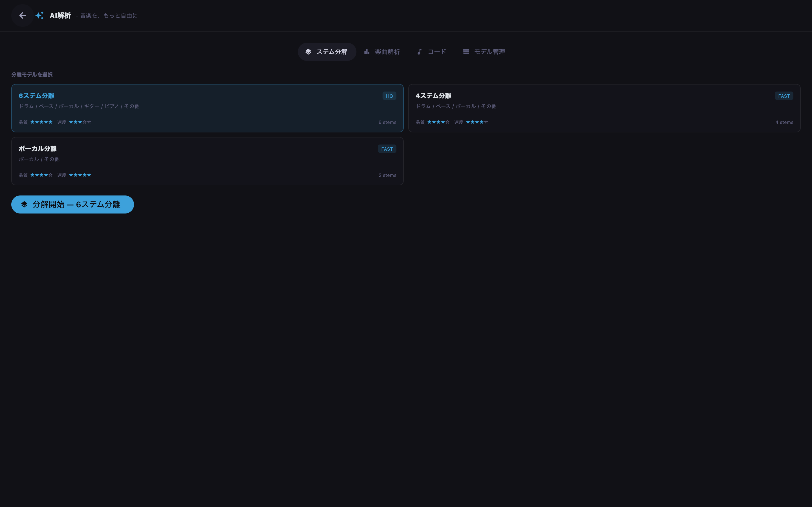
Task: Click the FAST badge on 4ステム分離
Action: 784,96
